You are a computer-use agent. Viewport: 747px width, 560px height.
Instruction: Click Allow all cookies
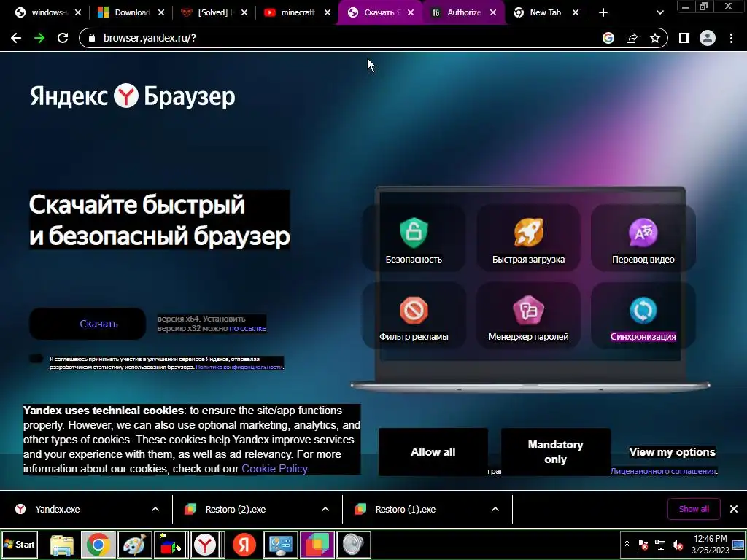pyautogui.click(x=433, y=452)
